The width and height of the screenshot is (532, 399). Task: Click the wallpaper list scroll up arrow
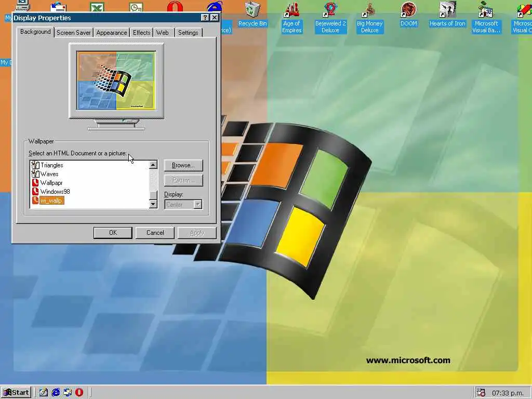[153, 165]
